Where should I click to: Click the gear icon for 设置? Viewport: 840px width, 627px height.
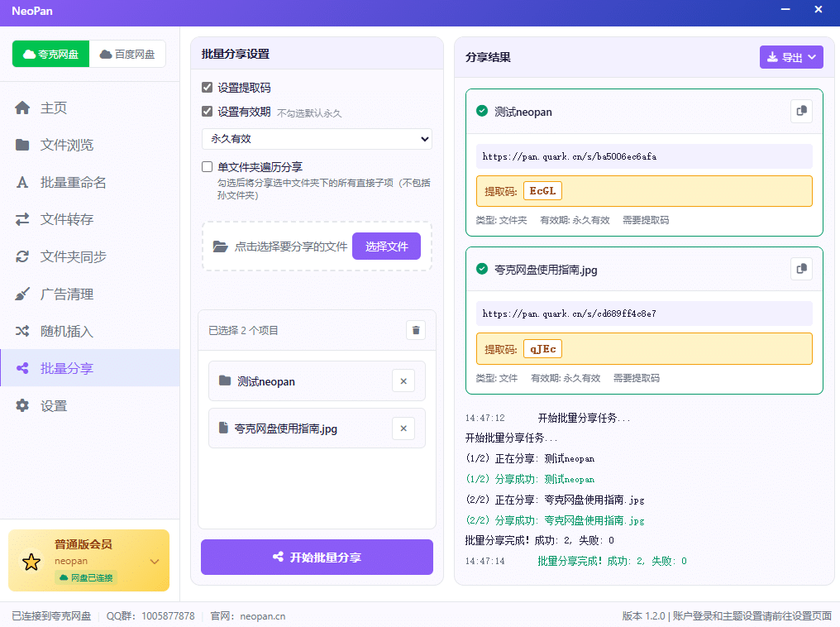pyautogui.click(x=22, y=405)
